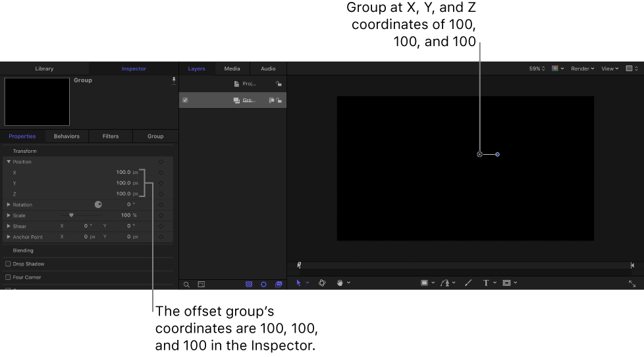Open the Text tool options chevron
The image size is (644, 357).
[x=495, y=283]
